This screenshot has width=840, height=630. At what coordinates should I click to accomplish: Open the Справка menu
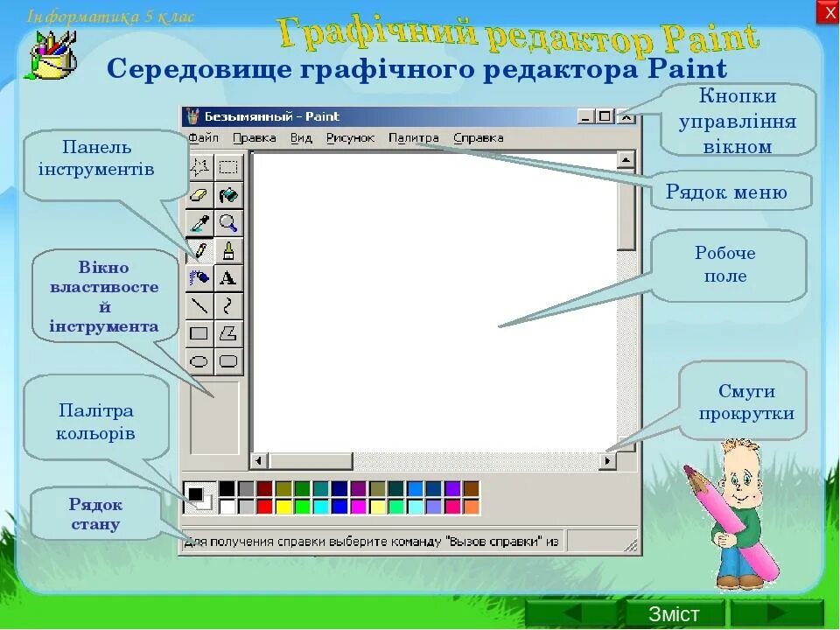coord(479,137)
